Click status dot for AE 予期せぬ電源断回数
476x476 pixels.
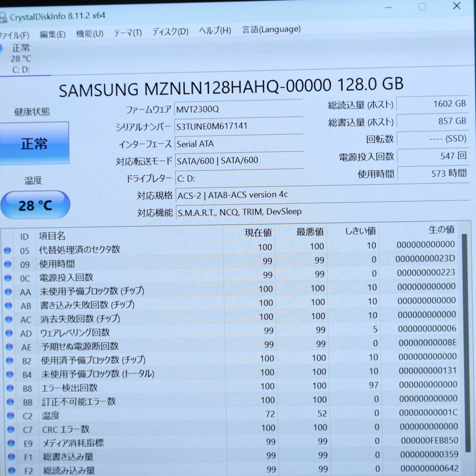click(9, 347)
